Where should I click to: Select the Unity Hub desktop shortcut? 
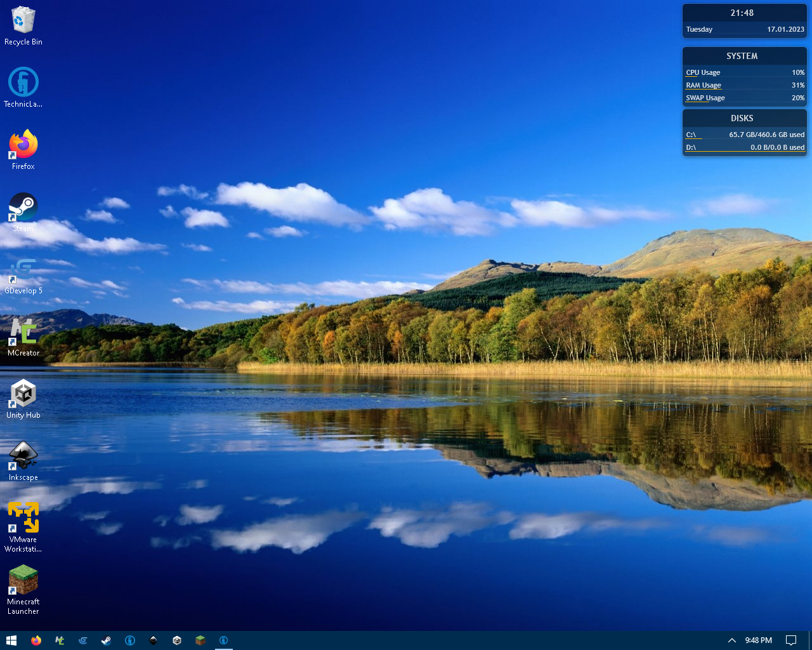pos(23,394)
